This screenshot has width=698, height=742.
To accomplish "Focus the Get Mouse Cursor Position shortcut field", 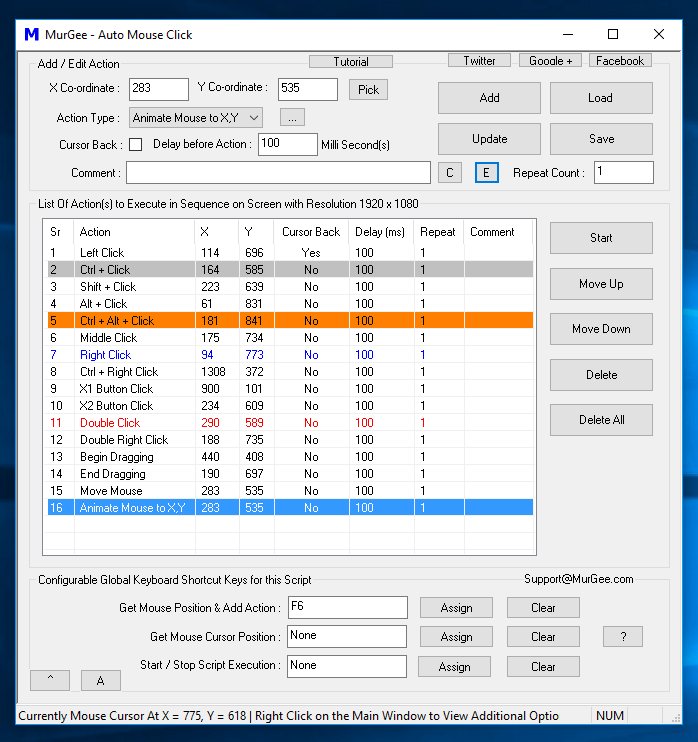I will coord(347,636).
